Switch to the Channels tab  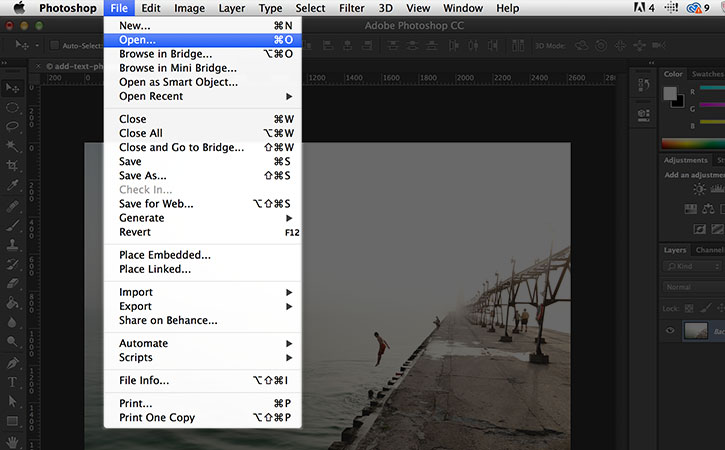(709, 250)
